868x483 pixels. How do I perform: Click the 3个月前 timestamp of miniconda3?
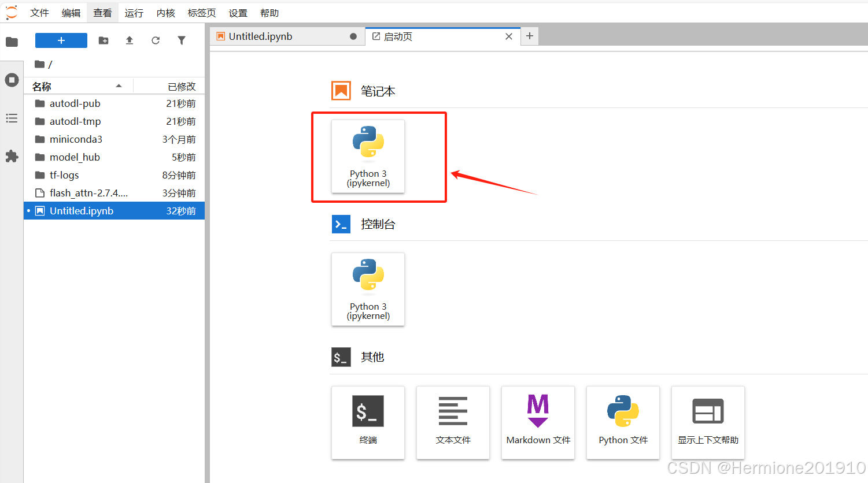pyautogui.click(x=179, y=139)
